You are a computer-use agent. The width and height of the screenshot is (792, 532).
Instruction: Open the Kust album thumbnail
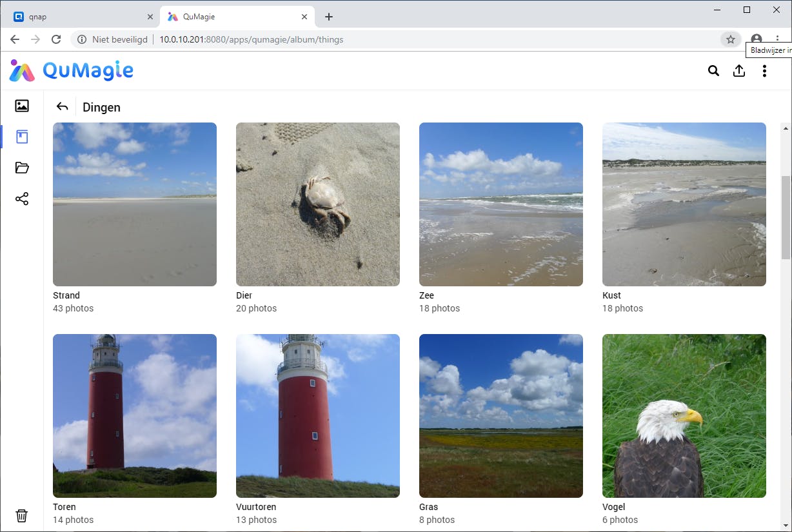684,204
